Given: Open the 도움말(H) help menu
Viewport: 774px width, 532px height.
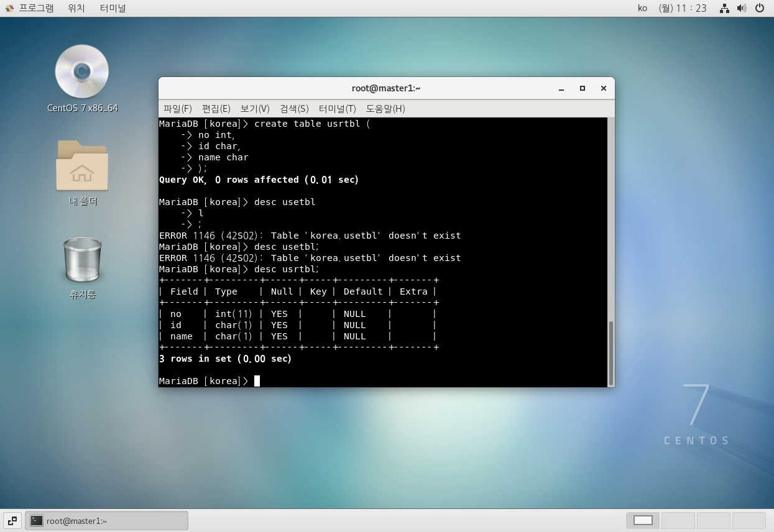Looking at the screenshot, I should tap(385, 109).
